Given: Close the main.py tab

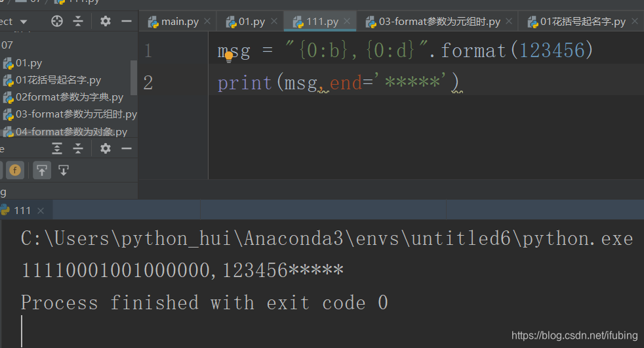Looking at the screenshot, I should click(207, 21).
